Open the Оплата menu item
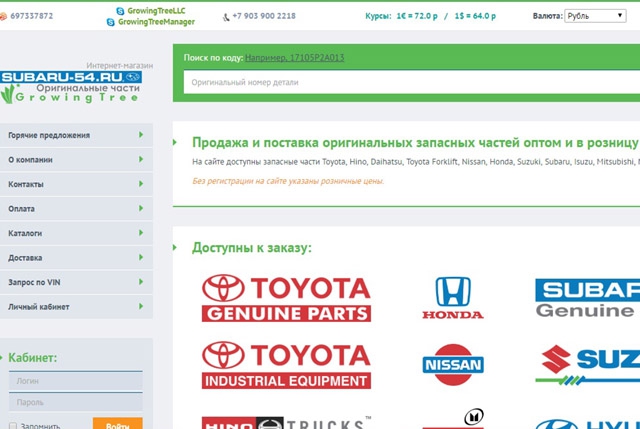Image resolution: width=640 pixels, height=429 pixels. pos(76,209)
